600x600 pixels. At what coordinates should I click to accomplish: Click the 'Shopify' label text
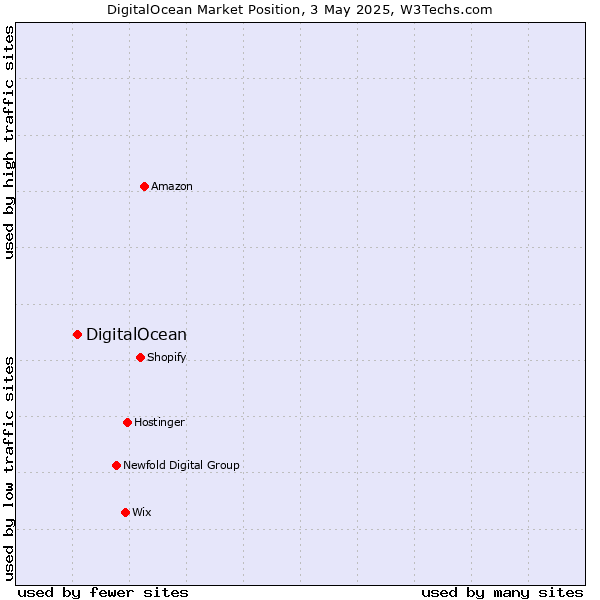(x=166, y=357)
